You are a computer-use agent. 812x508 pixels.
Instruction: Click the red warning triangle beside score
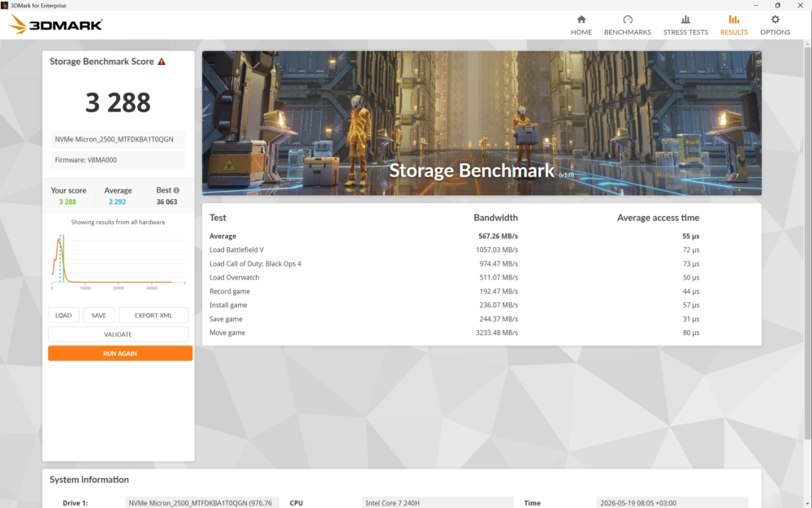coord(162,62)
